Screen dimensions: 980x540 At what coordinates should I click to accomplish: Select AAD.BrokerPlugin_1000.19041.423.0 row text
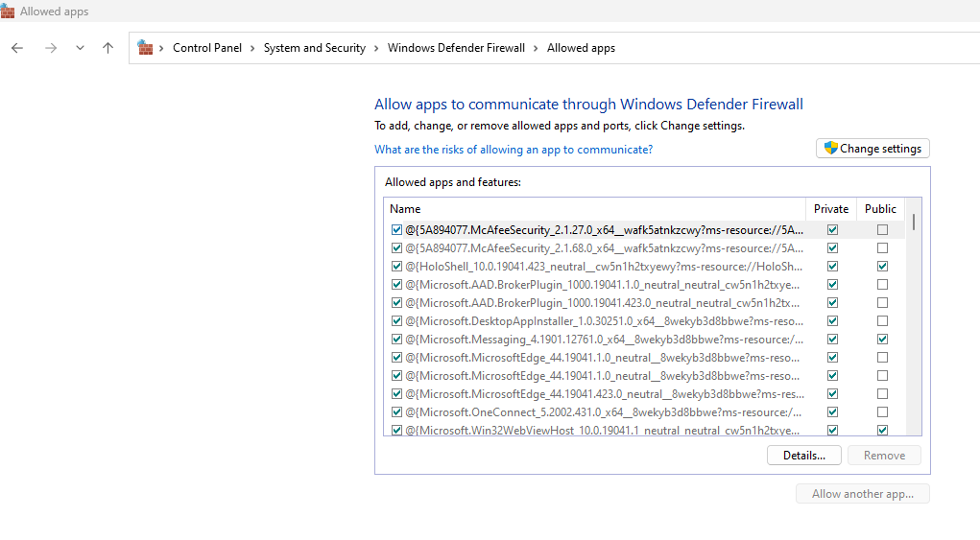click(x=602, y=303)
